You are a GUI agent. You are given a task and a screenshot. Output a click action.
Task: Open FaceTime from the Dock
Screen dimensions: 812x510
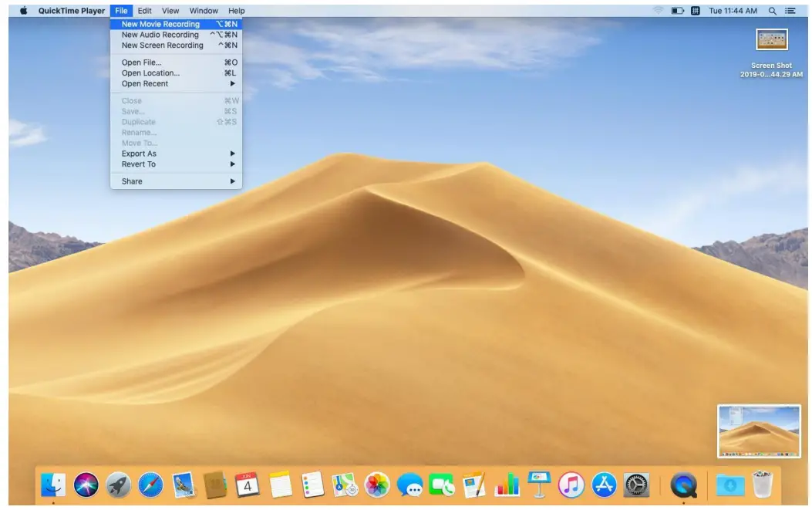[442, 485]
